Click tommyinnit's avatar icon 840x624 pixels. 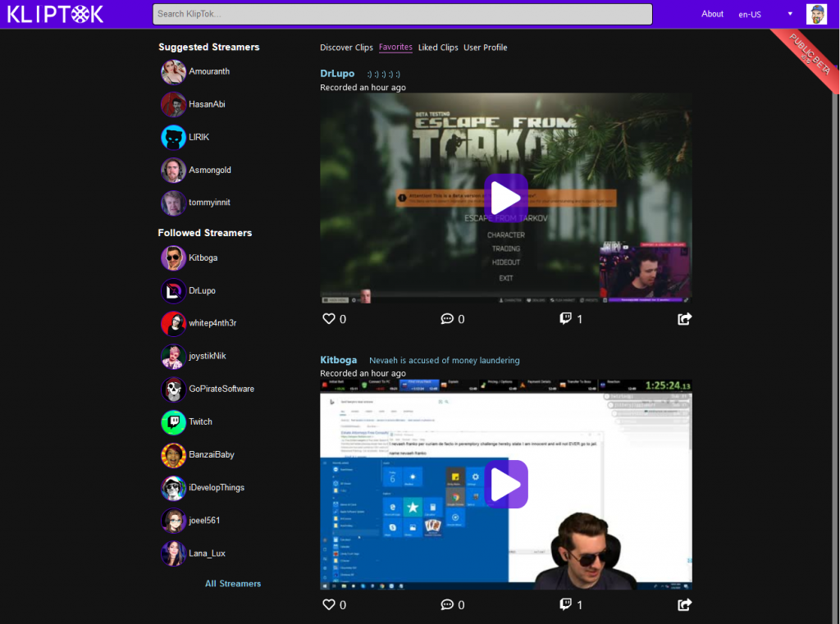point(174,203)
